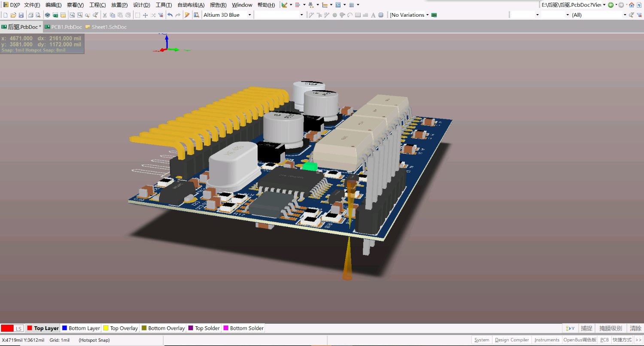Open the Altium 3D Blue view configuration dropdown
644x346 pixels.
[x=249, y=15]
